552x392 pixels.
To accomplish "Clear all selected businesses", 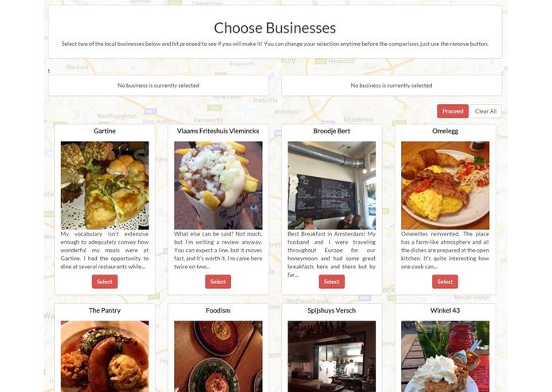I will (x=485, y=111).
